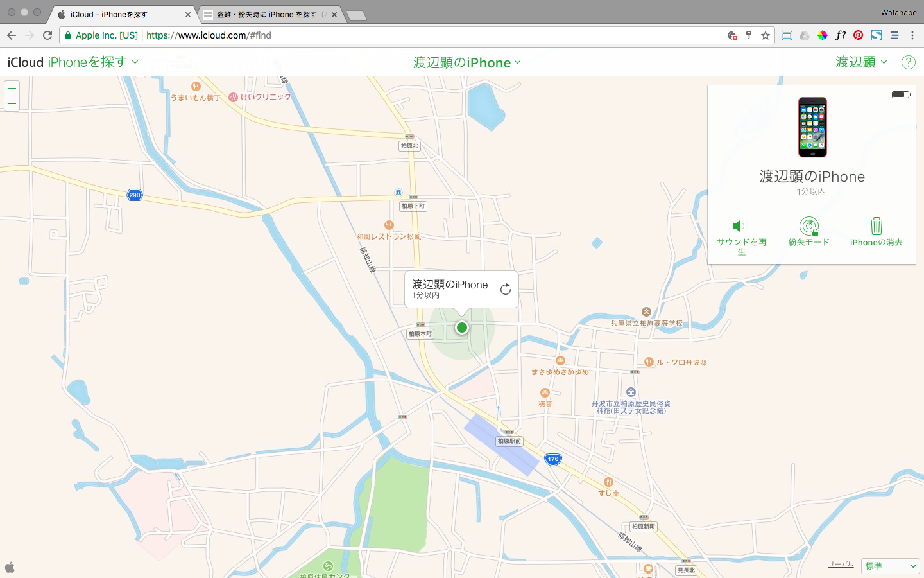Click the colorful wheel extension icon

[x=823, y=35]
